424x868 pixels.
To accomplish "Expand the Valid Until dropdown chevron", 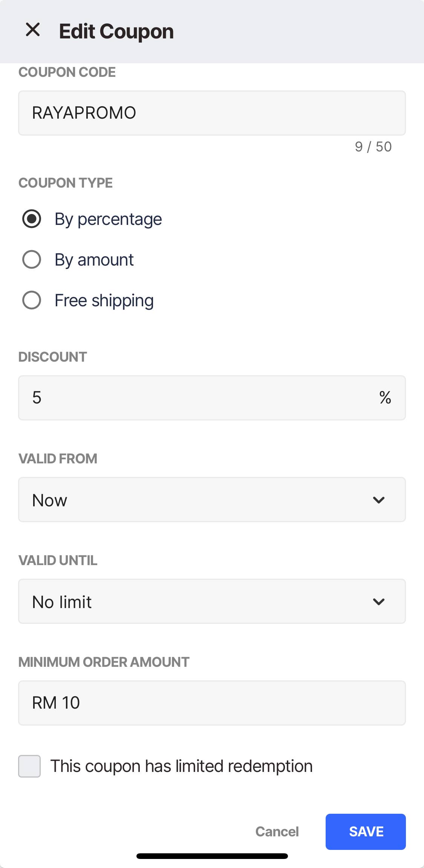I will pyautogui.click(x=378, y=602).
